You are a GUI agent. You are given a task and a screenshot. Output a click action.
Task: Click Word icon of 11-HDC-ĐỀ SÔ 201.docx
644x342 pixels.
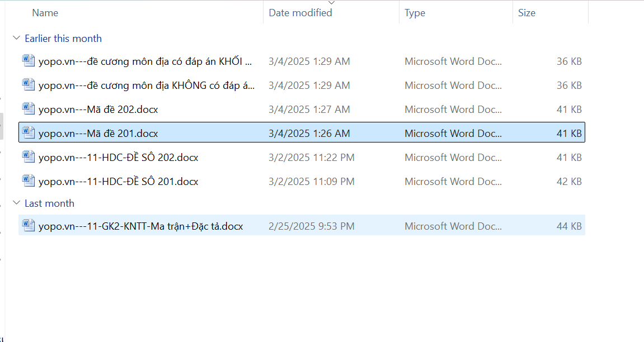coord(29,181)
